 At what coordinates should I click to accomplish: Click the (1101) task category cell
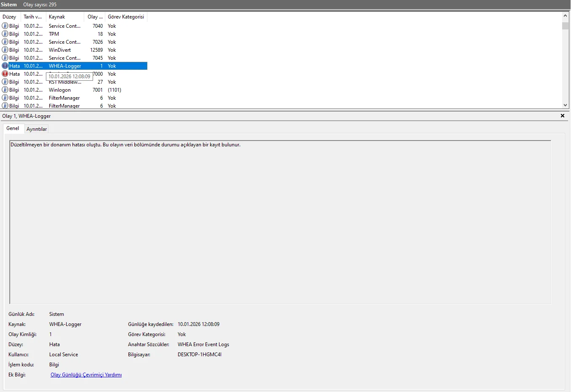pyautogui.click(x=115, y=90)
